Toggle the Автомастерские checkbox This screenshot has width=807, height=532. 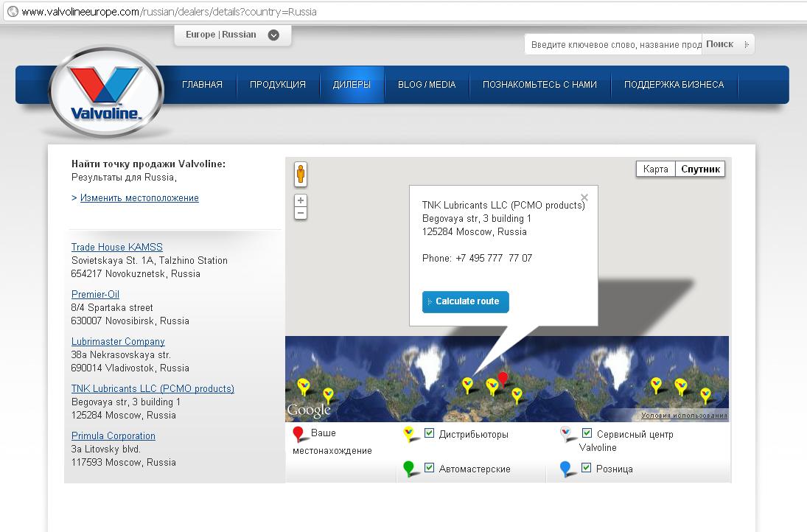429,468
